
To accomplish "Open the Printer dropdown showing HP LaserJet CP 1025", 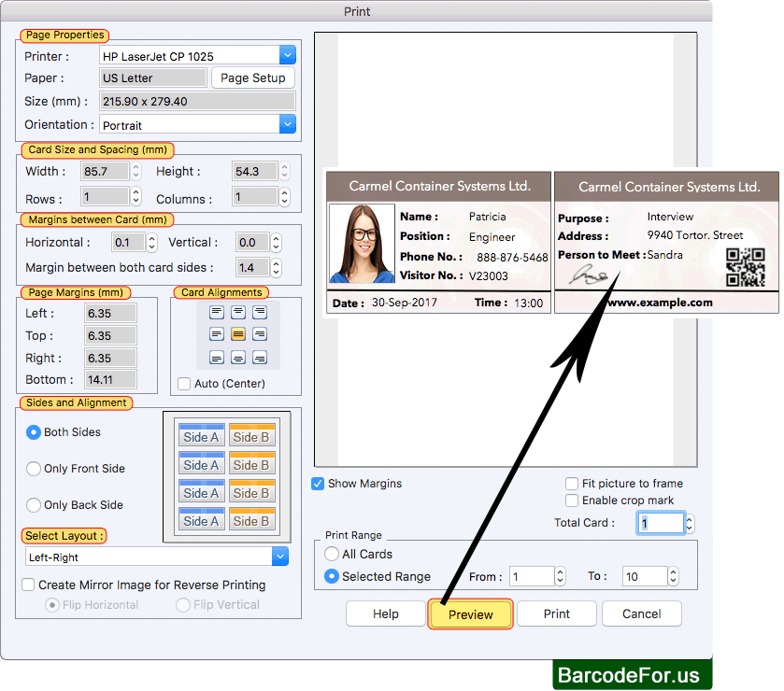I will (x=287, y=54).
